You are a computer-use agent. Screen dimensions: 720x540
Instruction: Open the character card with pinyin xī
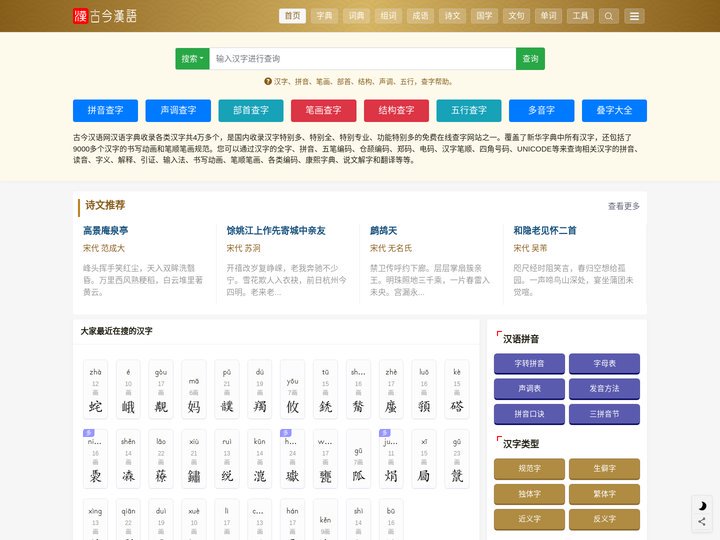pos(424,459)
